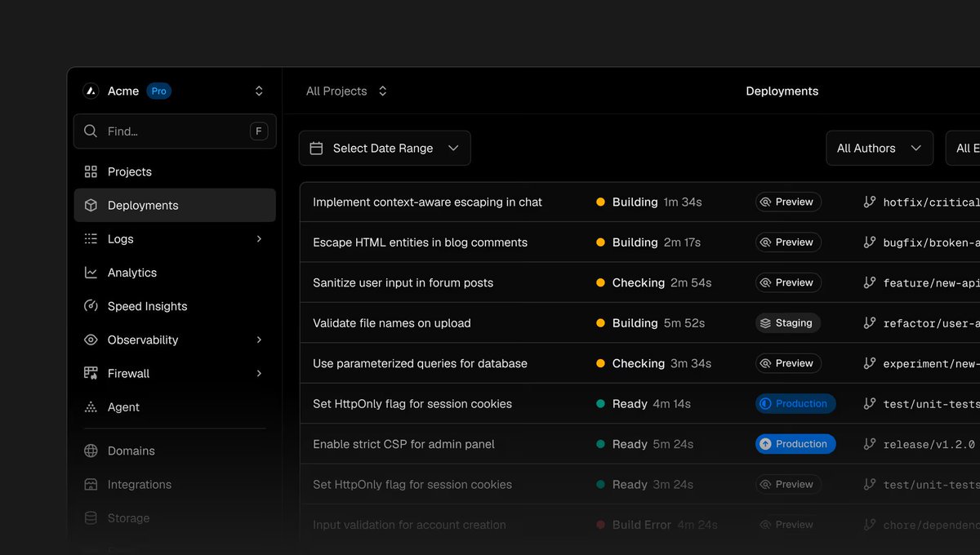
Task: Click the F shortcut key badge
Action: (x=259, y=131)
